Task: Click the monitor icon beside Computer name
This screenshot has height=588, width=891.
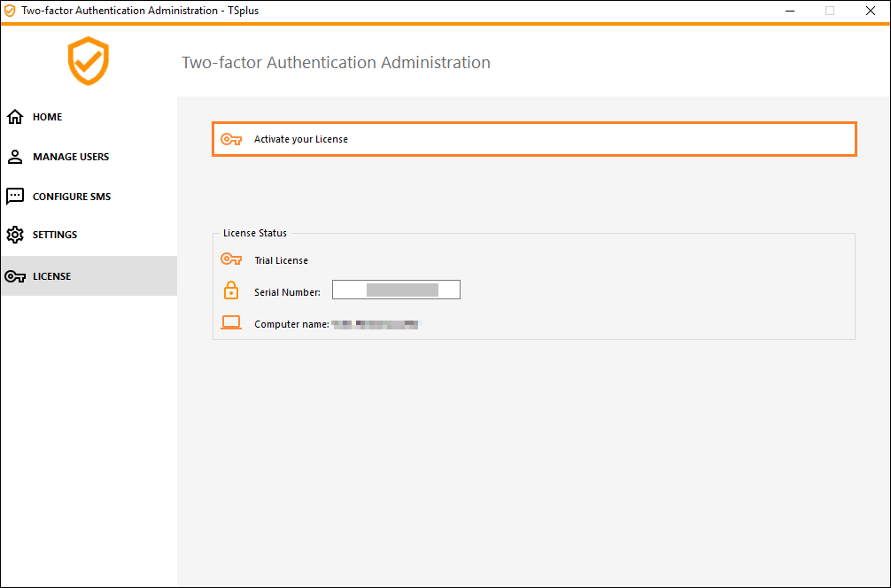Action: (231, 322)
